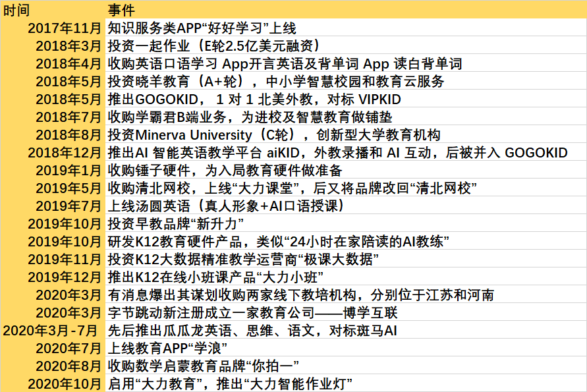Select the date cell 2019年11月
587x392 pixels.
[x=53, y=259]
